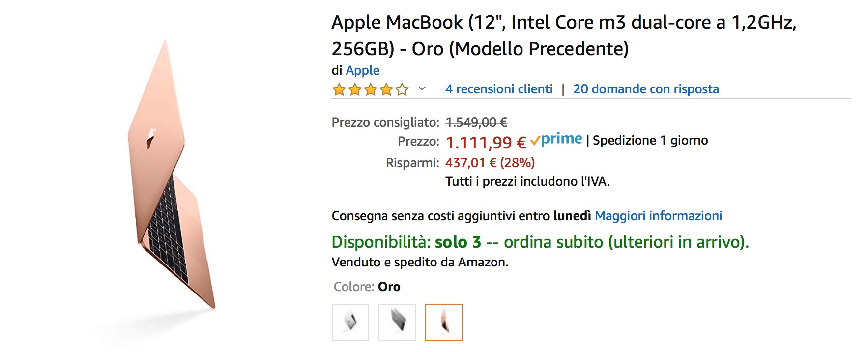The height and width of the screenshot is (352, 868).
Task: Click the green Disponibilità solo 3 text
Action: click(x=540, y=242)
